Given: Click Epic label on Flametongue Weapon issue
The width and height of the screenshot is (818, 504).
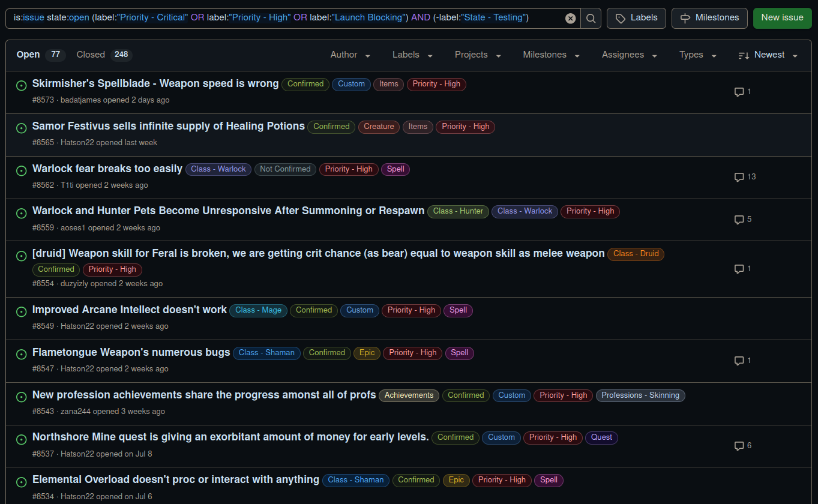Looking at the screenshot, I should point(367,353).
